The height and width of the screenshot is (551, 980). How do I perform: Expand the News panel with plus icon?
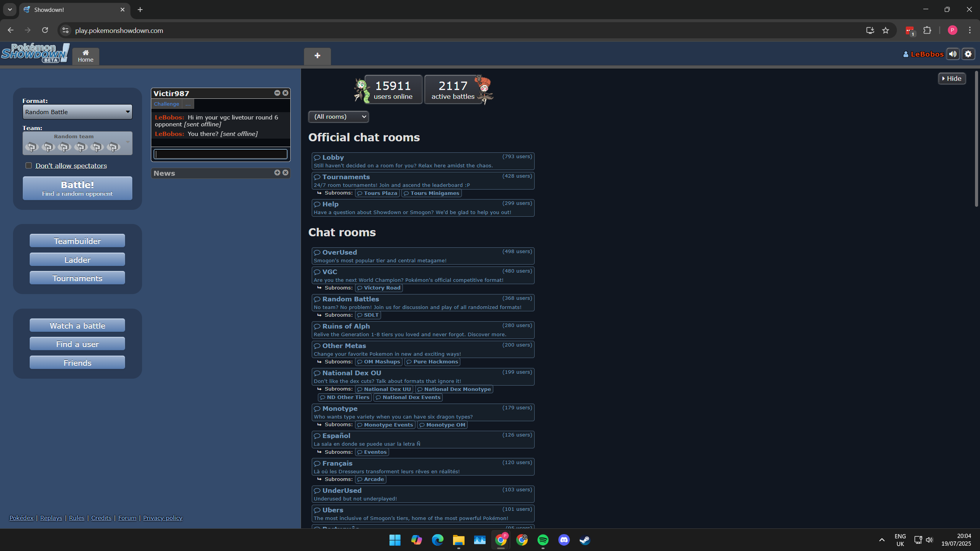(x=277, y=173)
